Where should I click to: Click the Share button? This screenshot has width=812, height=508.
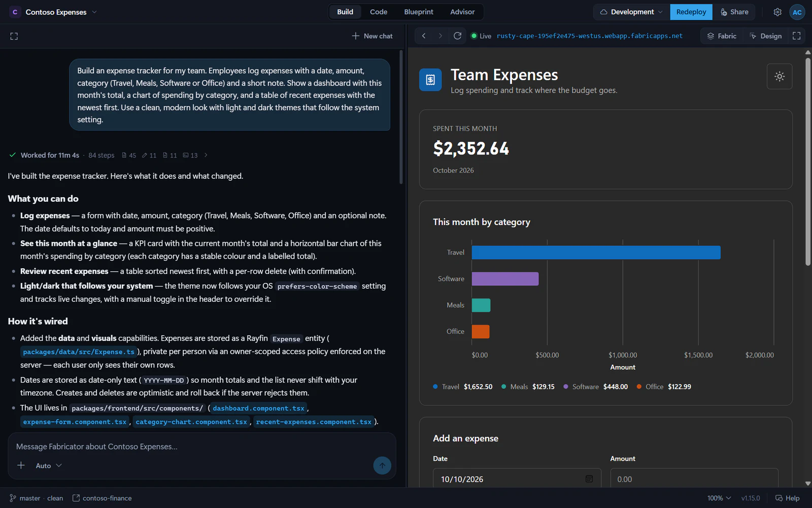click(x=734, y=12)
